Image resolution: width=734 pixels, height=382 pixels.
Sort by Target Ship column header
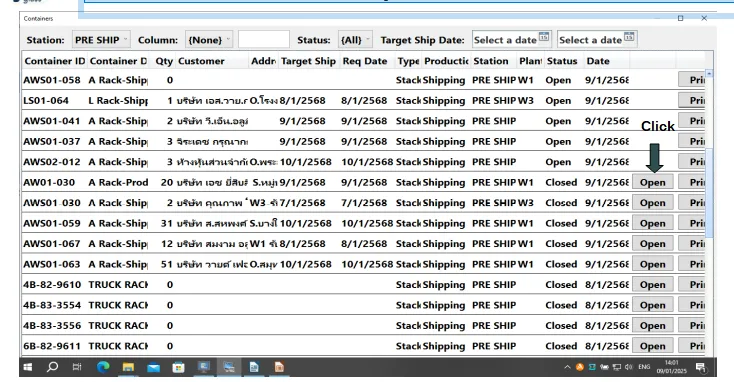(308, 61)
